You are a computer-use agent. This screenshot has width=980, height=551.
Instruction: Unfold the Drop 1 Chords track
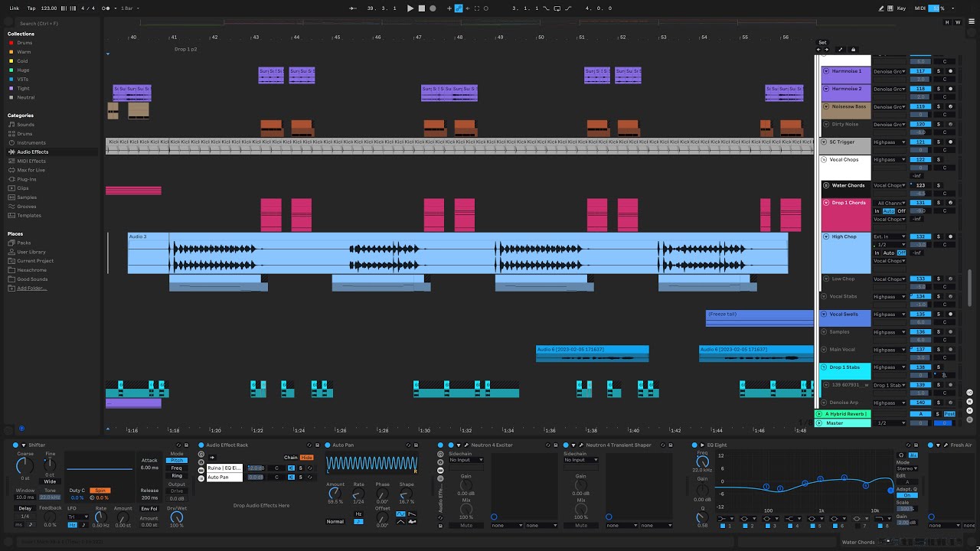[x=826, y=203]
